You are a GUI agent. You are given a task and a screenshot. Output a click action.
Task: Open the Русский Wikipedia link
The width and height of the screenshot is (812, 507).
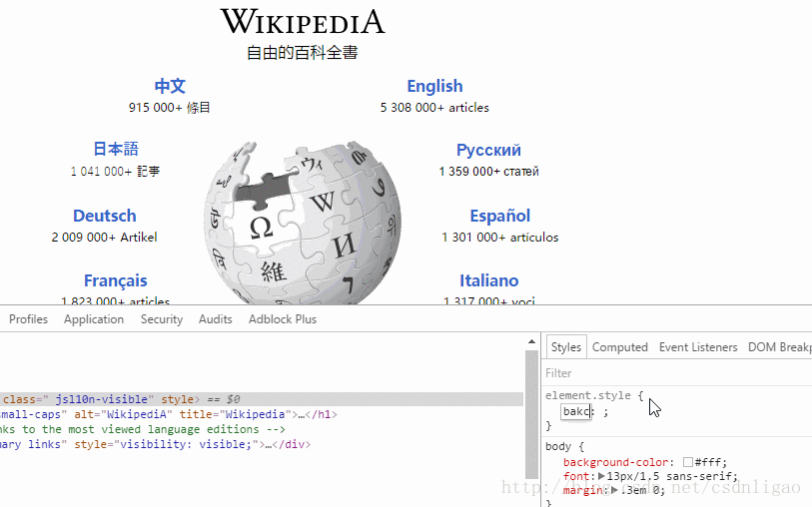coord(488,150)
